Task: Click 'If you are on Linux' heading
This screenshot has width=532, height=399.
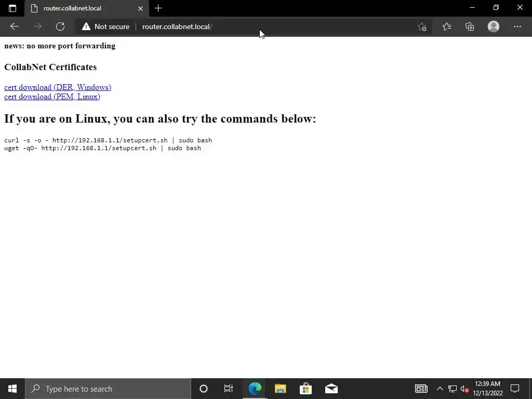Action: [160, 119]
